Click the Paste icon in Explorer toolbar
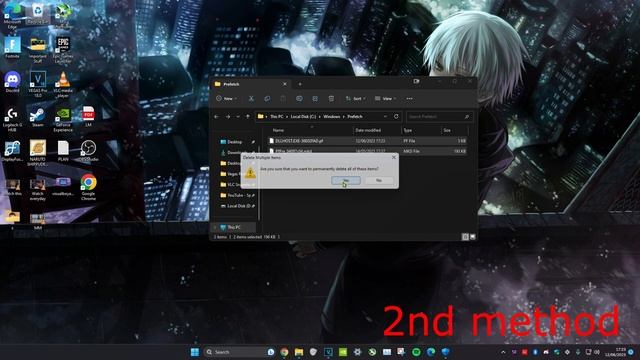The width and height of the screenshot is (640, 360). click(283, 99)
